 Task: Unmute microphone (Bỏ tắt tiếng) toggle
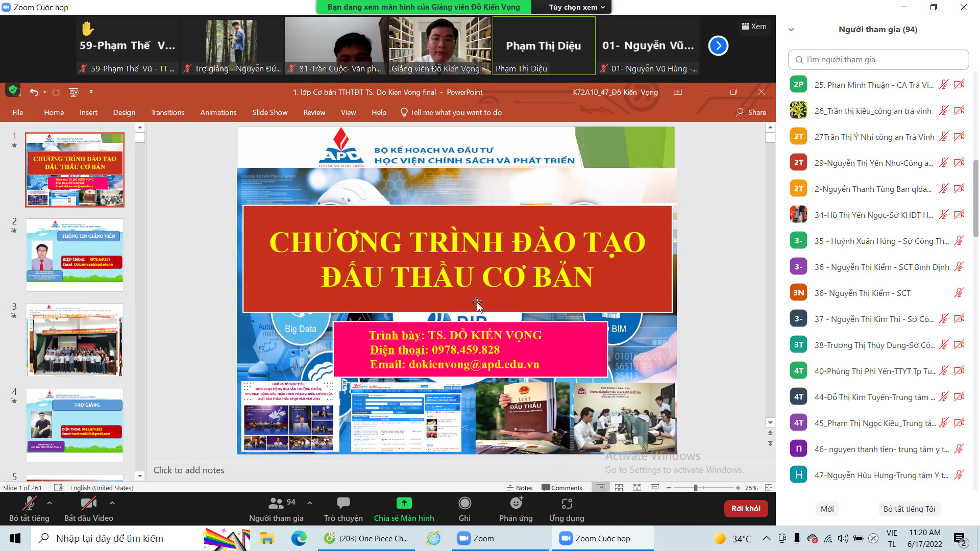click(x=29, y=504)
